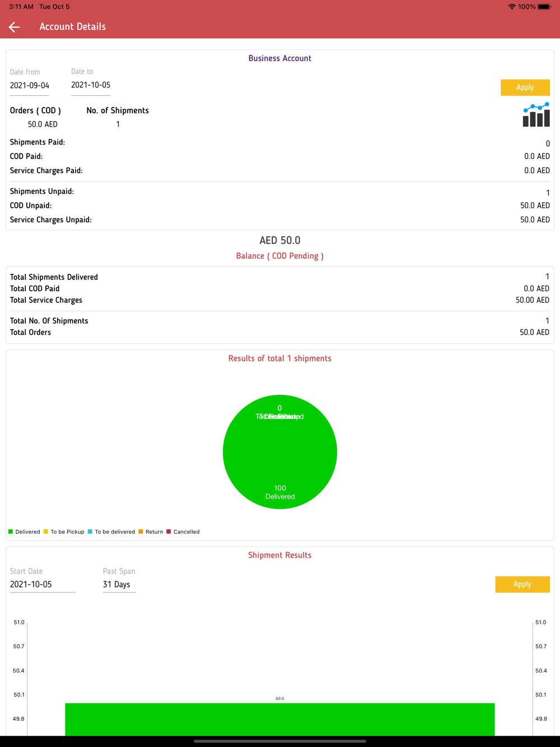The width and height of the screenshot is (560, 747).
Task: Click Balance ( COD Pending ) text
Action: [x=280, y=256]
